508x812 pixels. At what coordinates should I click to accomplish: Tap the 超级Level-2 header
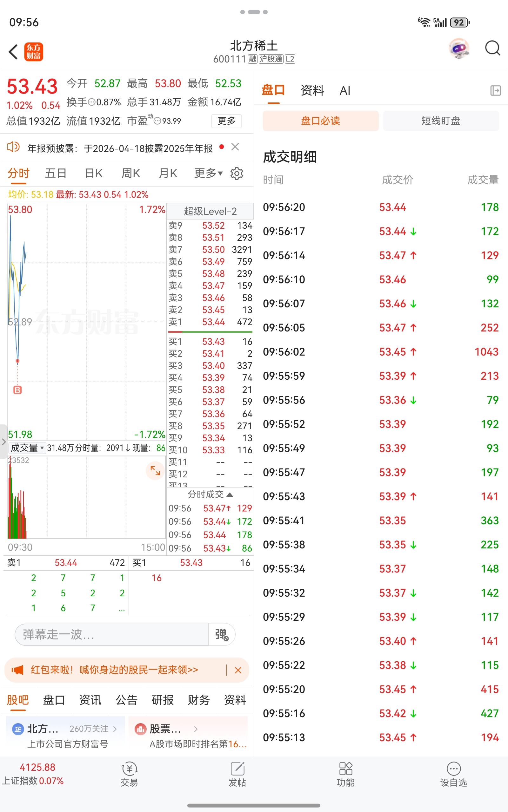click(x=210, y=211)
